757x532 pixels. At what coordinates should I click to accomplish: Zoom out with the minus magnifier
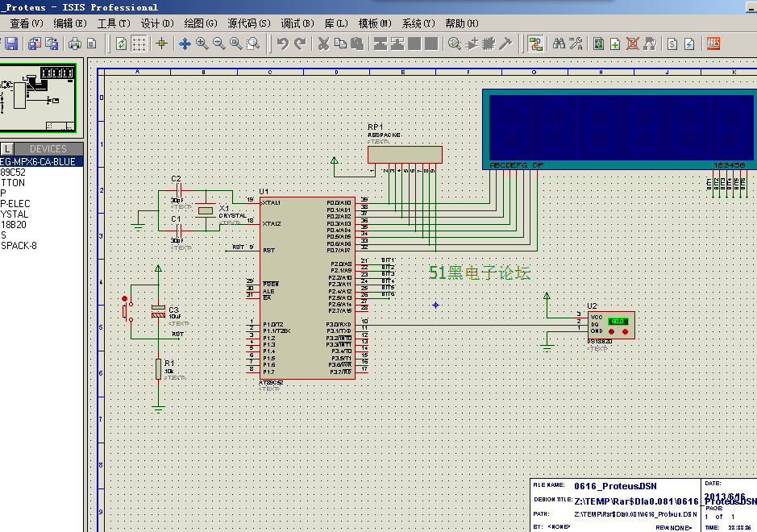[x=219, y=44]
